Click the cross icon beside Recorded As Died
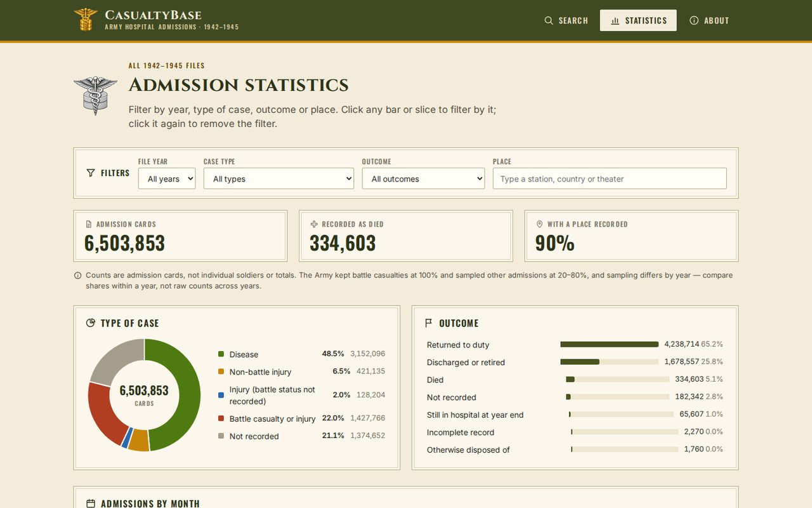Viewport: 812px width, 508px height. [x=314, y=224]
